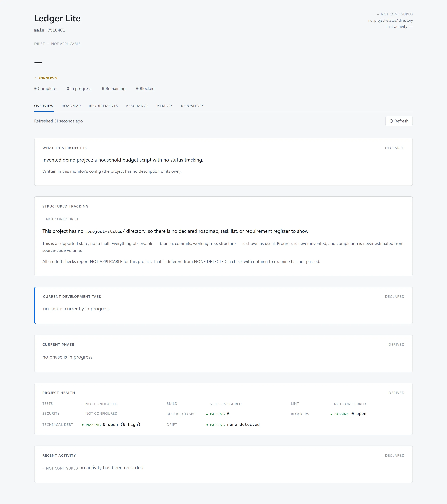Click DECLARED tag on Recent Activity card
The image size is (447, 504).
(x=395, y=455)
